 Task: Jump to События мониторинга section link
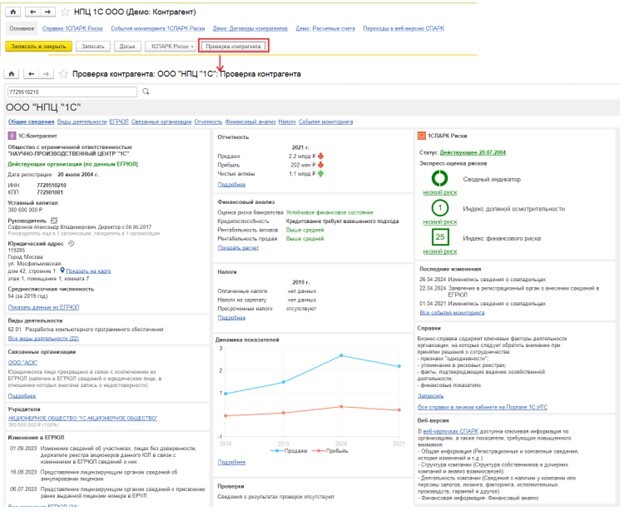tap(326, 122)
